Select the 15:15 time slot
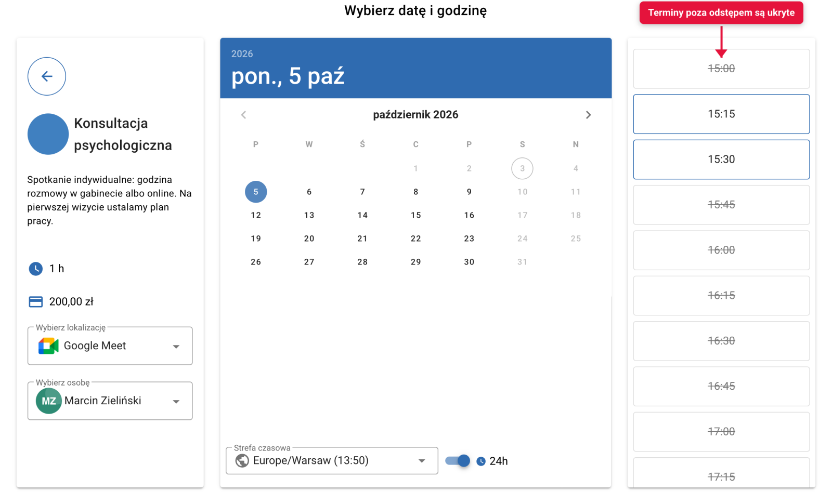The height and width of the screenshot is (504, 832). tap(721, 114)
